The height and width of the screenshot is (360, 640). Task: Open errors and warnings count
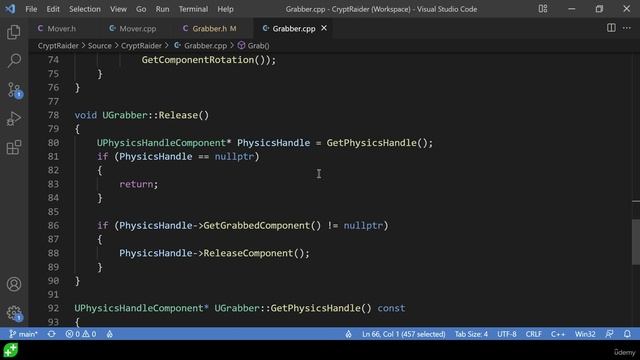(x=81, y=334)
